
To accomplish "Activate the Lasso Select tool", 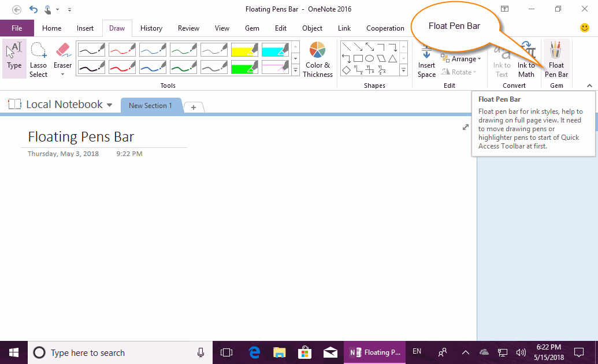I will (x=39, y=59).
